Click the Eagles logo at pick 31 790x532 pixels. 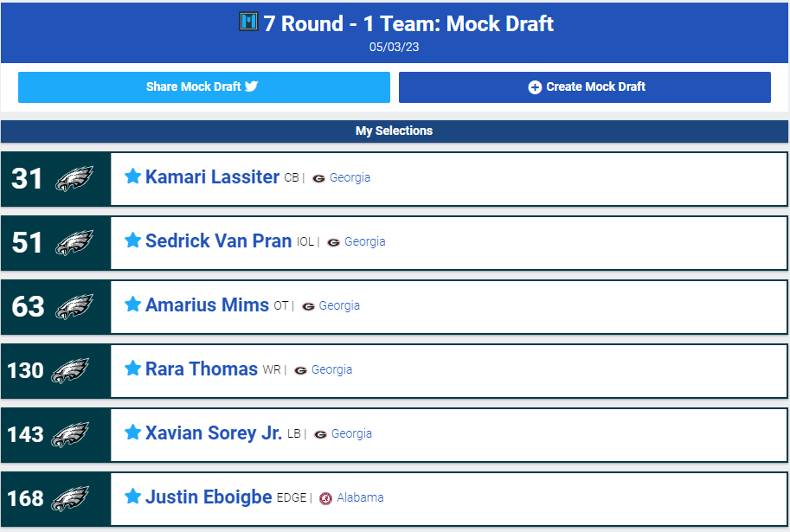[x=74, y=178]
